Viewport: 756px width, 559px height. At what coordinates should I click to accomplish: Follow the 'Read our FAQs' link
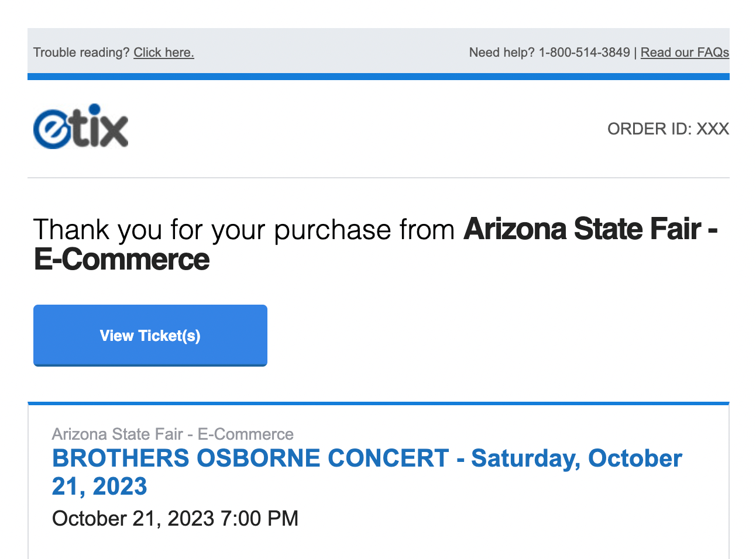[685, 52]
